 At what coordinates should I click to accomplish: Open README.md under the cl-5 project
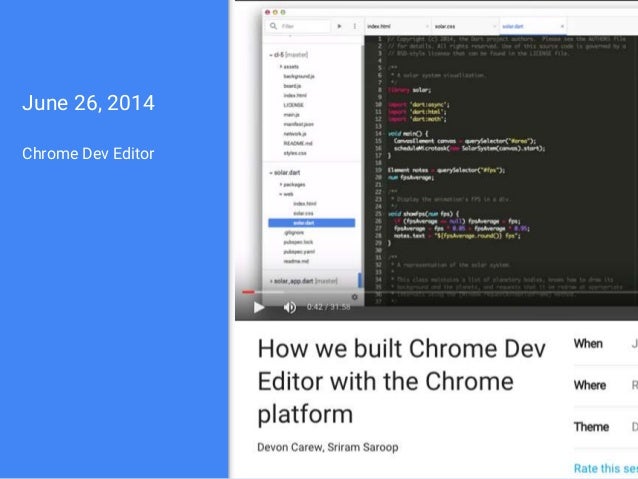point(298,143)
